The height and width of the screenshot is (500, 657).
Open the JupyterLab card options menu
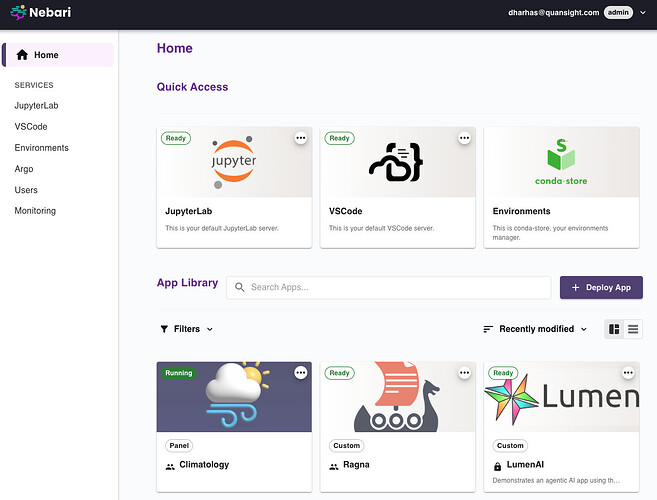coord(300,138)
